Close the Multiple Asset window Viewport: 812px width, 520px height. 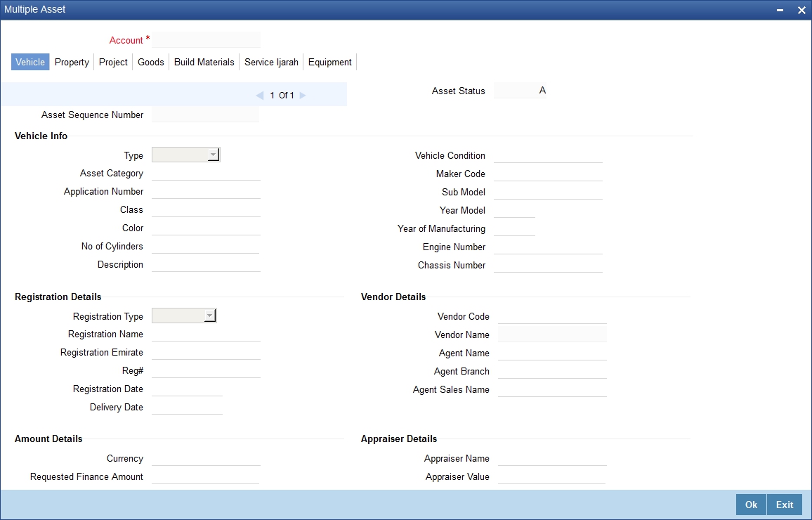[x=801, y=10]
